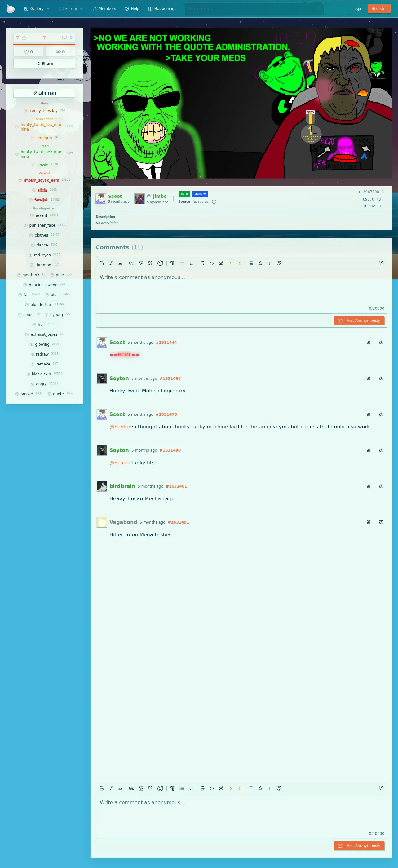Open color palette in top editor toolbar
The width and height of the screenshot is (398, 868).
point(279,263)
